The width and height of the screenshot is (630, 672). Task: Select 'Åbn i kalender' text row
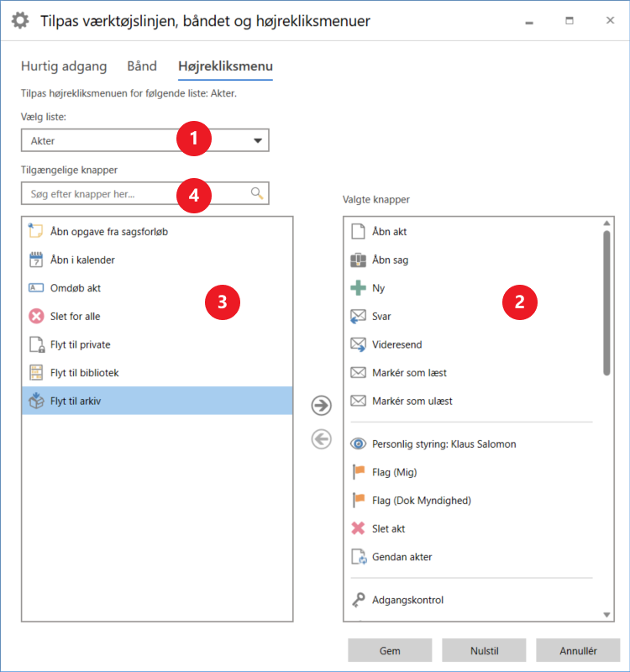click(x=82, y=260)
